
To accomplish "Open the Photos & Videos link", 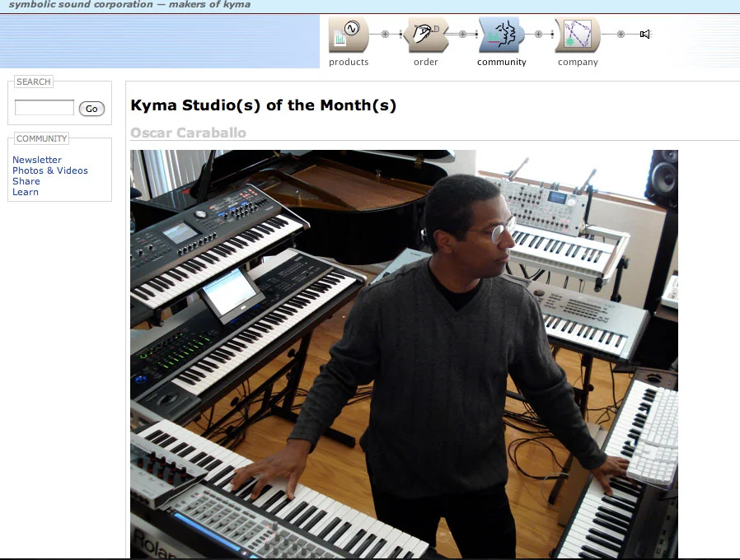I will point(50,170).
